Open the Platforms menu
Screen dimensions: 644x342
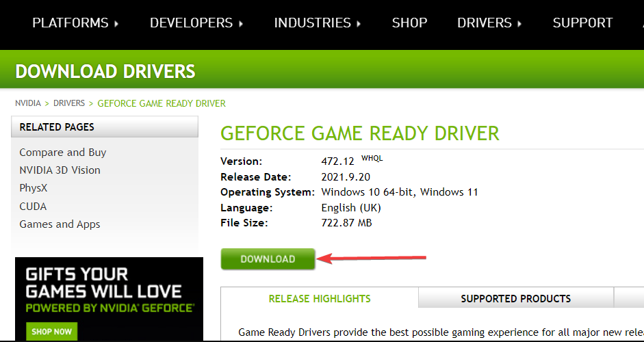(x=70, y=23)
